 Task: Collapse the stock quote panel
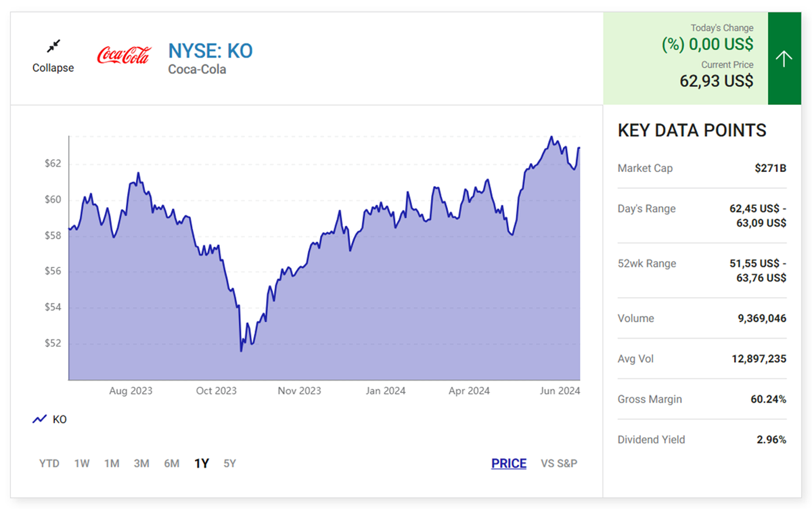(53, 68)
